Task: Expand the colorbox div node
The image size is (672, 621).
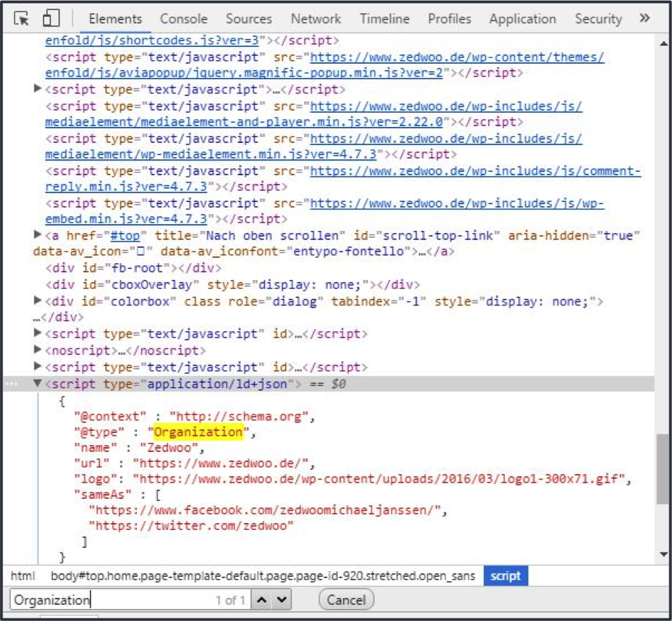Action: [38, 300]
